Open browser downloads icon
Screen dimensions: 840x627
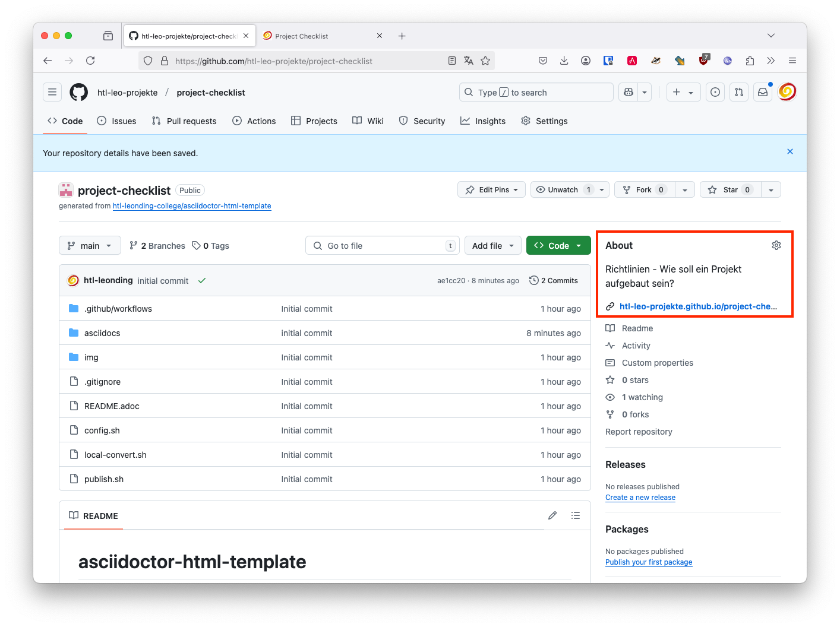(564, 61)
